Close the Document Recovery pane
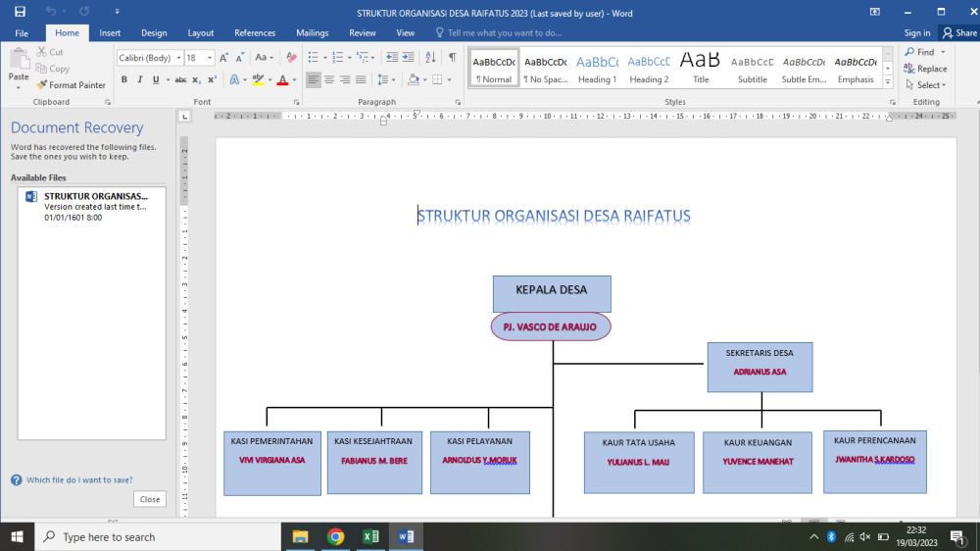The height and width of the screenshot is (551, 980). pyautogui.click(x=150, y=499)
